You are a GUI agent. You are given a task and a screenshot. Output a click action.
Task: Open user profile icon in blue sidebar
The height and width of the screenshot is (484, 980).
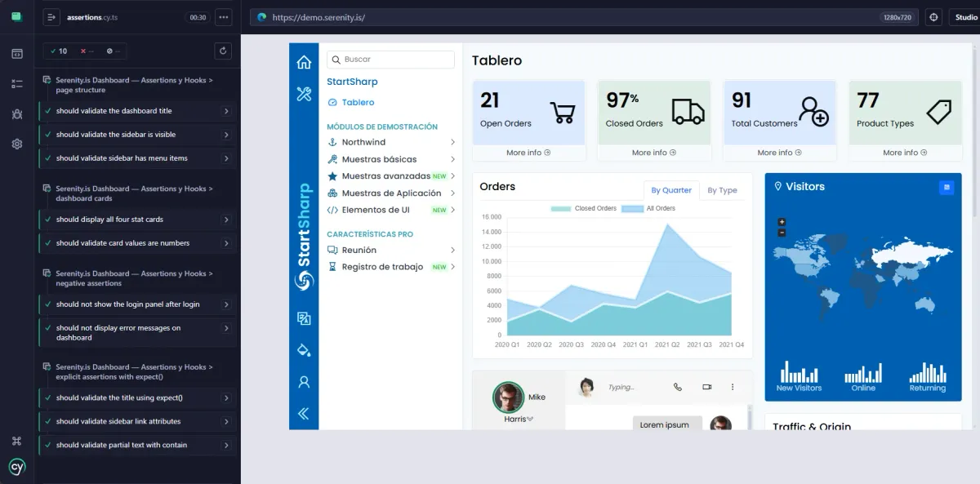pyautogui.click(x=304, y=381)
